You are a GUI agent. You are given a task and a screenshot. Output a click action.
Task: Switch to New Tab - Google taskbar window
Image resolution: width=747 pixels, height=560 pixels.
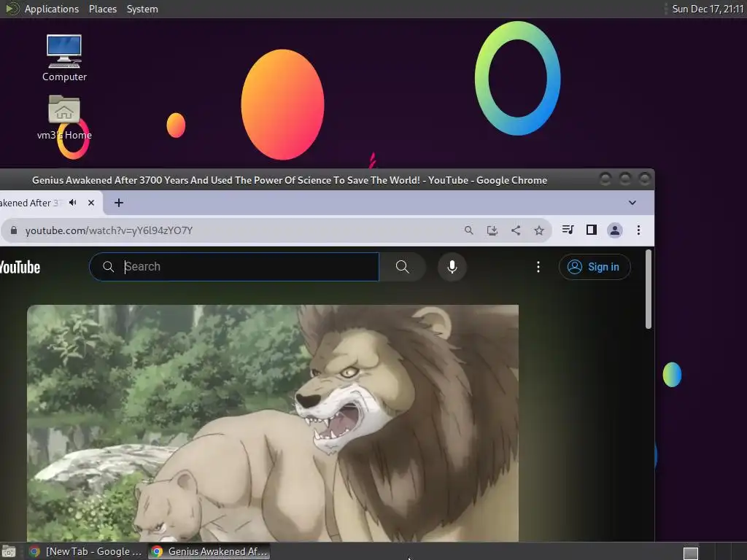85,551
